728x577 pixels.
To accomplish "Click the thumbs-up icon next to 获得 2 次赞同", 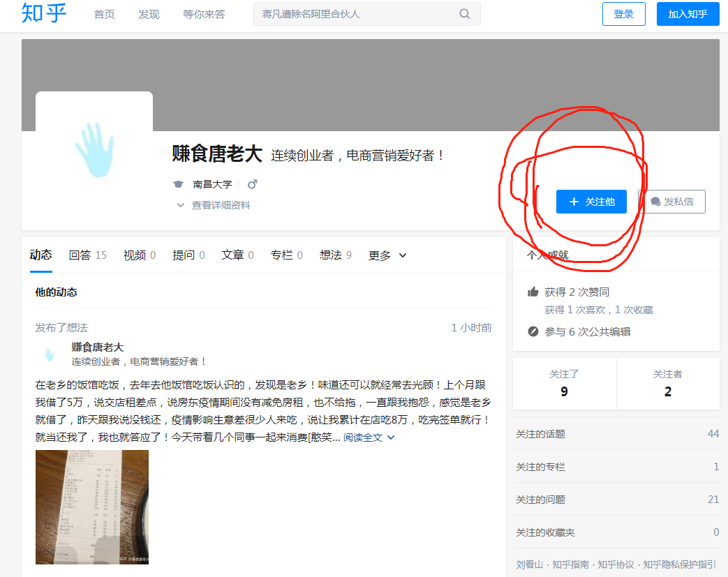I will [x=533, y=292].
